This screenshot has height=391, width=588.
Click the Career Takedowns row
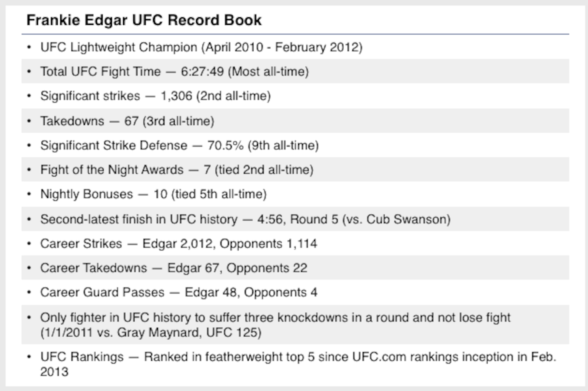[295, 268]
